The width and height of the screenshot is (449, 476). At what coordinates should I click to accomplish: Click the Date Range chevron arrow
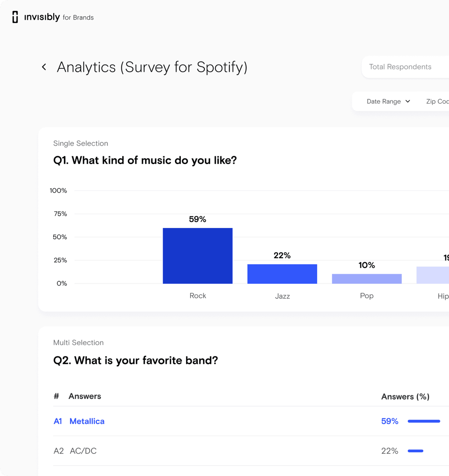[408, 101]
